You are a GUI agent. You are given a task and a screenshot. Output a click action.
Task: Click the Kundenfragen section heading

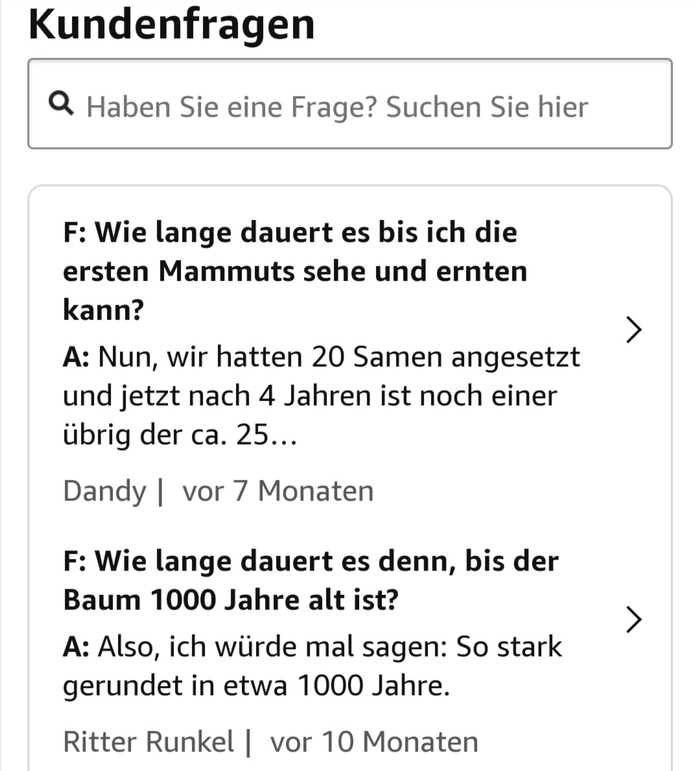pos(172,25)
